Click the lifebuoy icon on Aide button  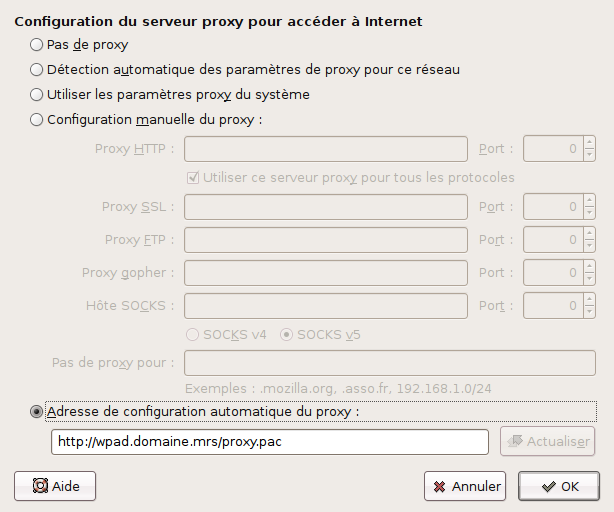pyautogui.click(x=40, y=486)
